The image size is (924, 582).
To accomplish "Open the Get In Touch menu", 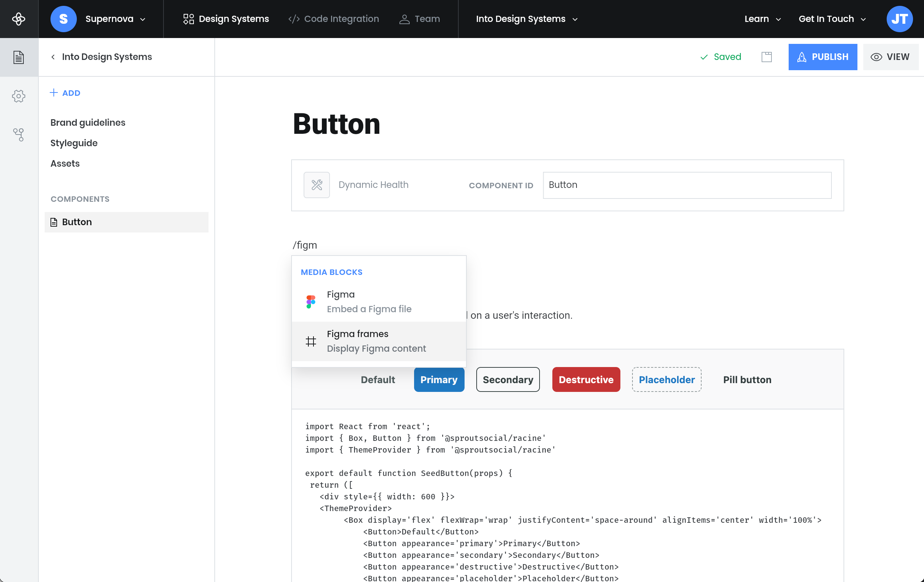I will pyautogui.click(x=832, y=19).
